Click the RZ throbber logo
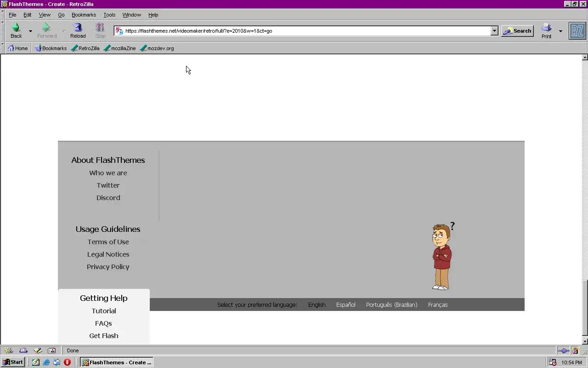 click(577, 31)
